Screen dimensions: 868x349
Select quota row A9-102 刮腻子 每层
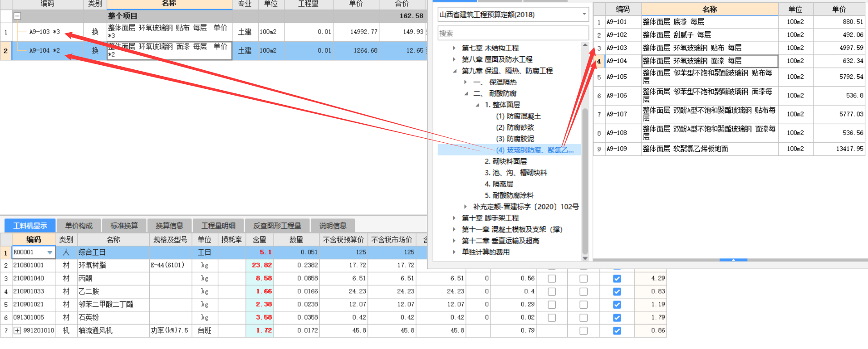730,35
